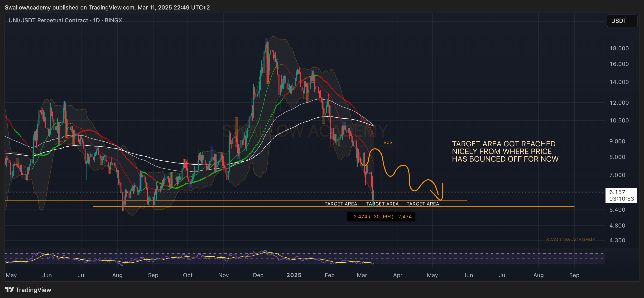Click the current price label 6.157
The height and width of the screenshot is (298, 644).
[617, 192]
